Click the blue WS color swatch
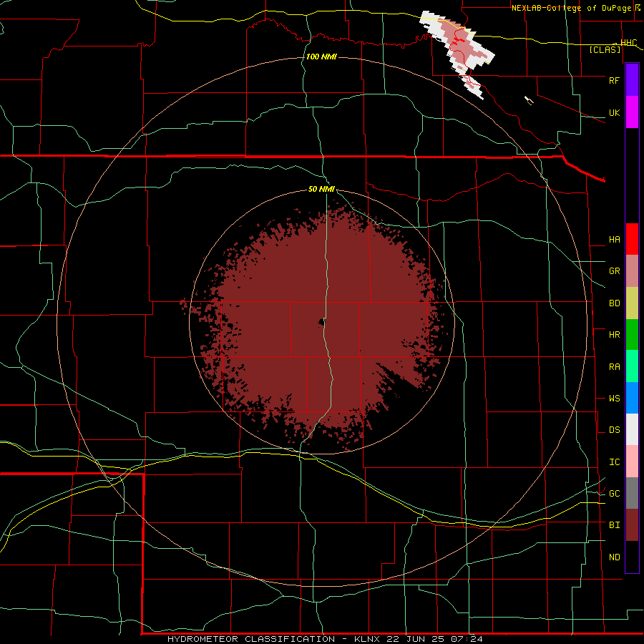This screenshot has width=644, height=644. [632, 398]
